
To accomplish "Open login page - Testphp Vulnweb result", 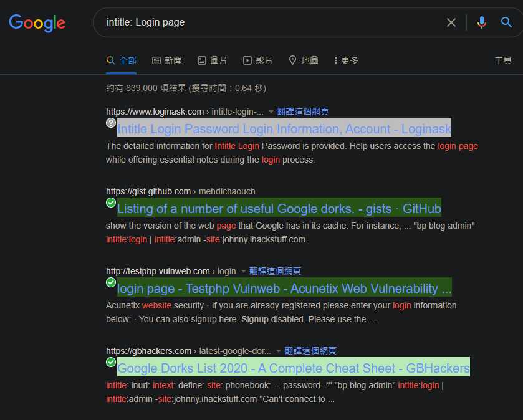I will point(284,289).
